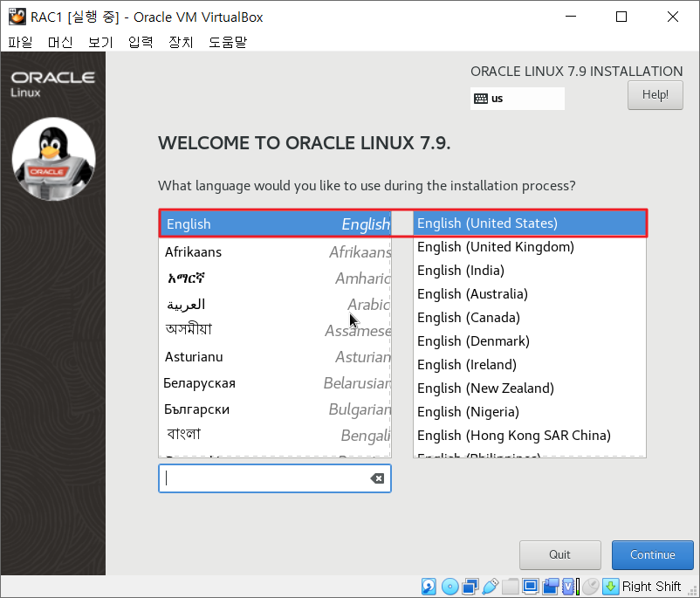Click the VirtualBox app icon in title bar

click(17, 17)
